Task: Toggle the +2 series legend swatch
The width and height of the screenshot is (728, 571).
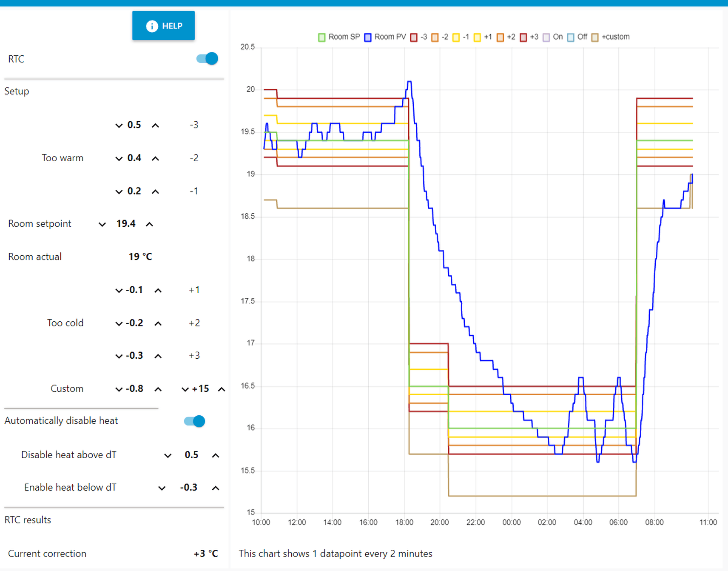Action: (x=500, y=37)
